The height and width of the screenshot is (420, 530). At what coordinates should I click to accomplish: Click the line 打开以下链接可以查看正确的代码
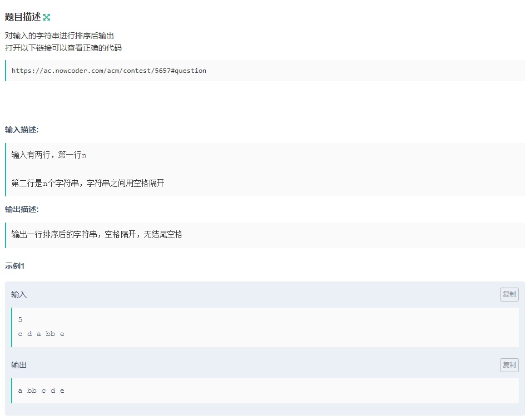[x=63, y=48]
